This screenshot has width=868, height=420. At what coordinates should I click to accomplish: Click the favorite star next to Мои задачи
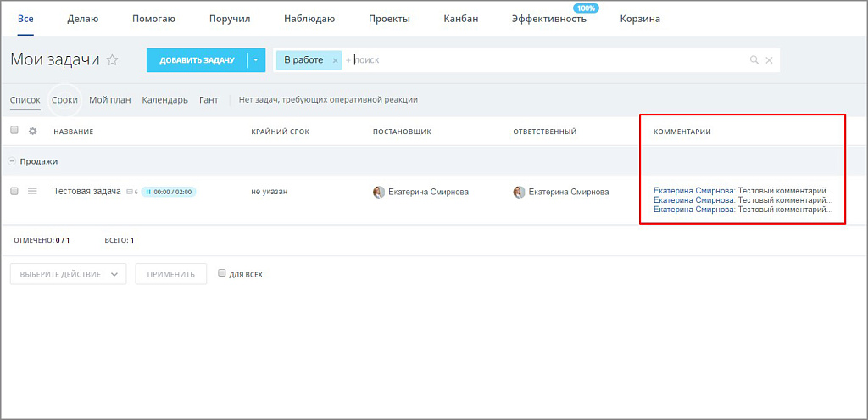112,60
